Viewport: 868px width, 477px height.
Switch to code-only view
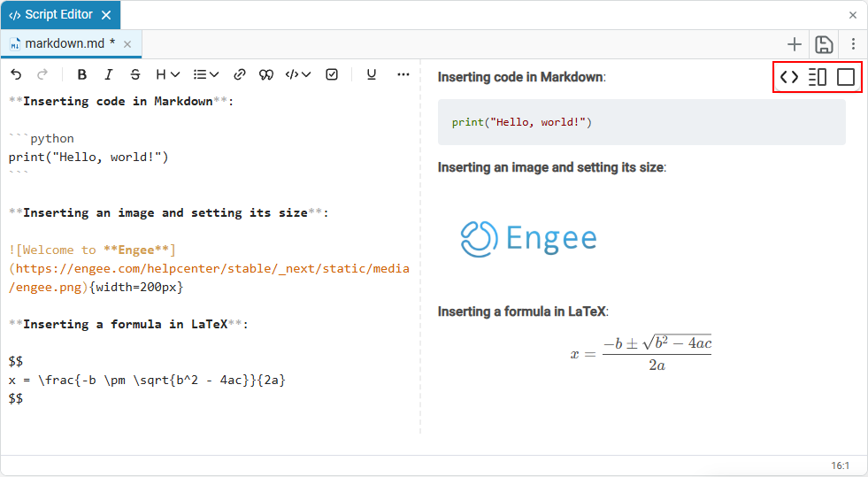(x=789, y=77)
